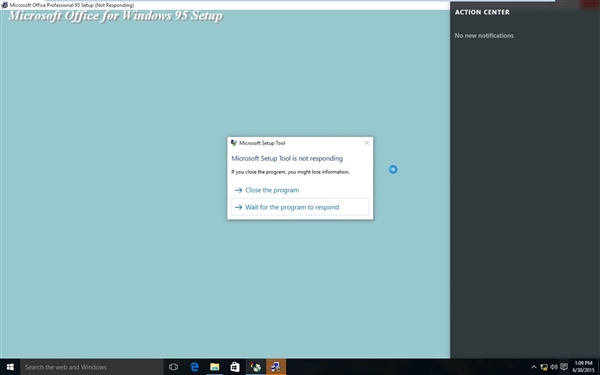Open the network status tray icon
Image resolution: width=600 pixels, height=375 pixels.
544,367
